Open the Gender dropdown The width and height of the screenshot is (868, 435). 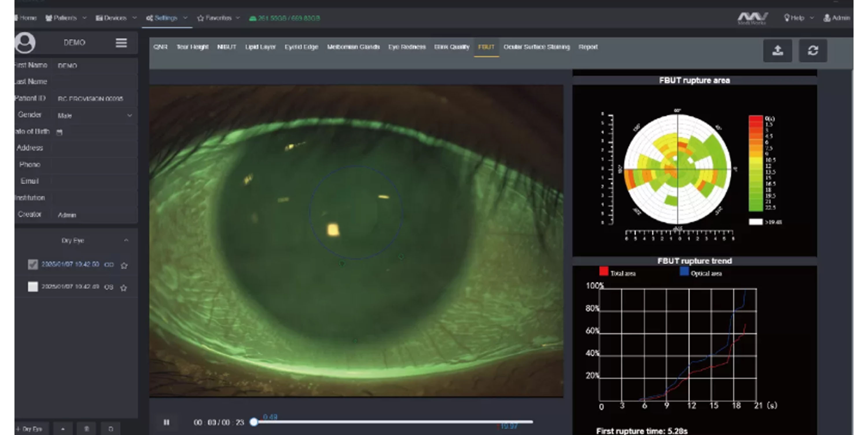coord(94,116)
